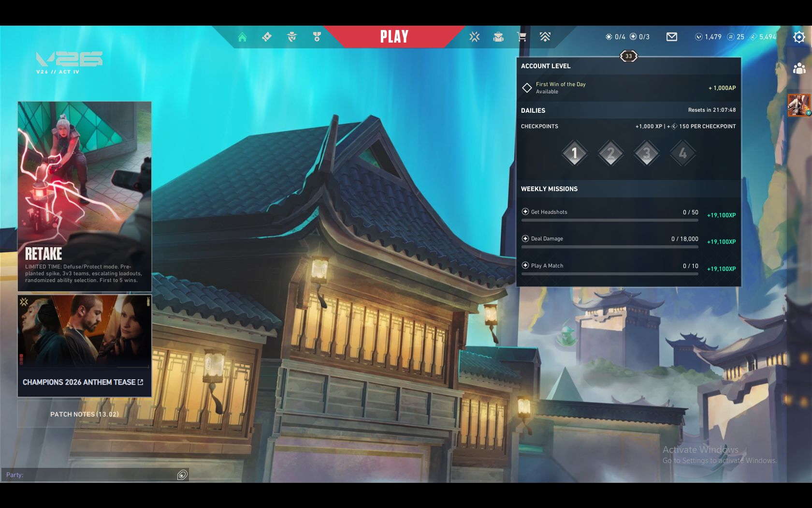Click the V26 Act IV logo
This screenshot has height=508, width=812.
(69, 62)
